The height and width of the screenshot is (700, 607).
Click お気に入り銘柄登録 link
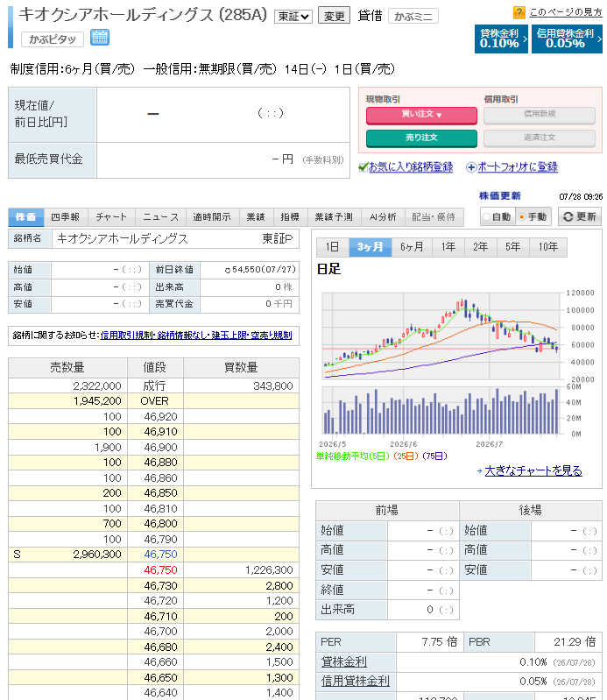411,167
